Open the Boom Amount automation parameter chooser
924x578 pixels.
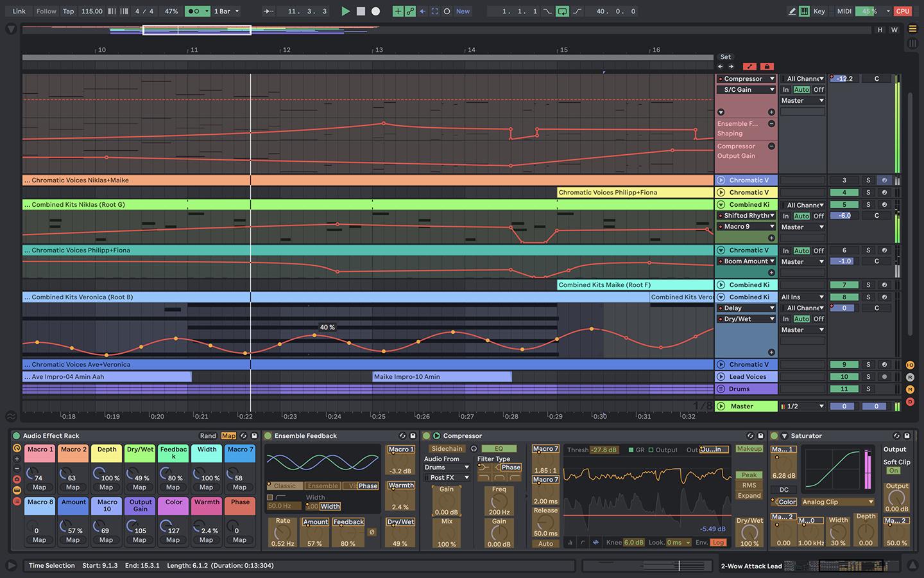point(746,261)
